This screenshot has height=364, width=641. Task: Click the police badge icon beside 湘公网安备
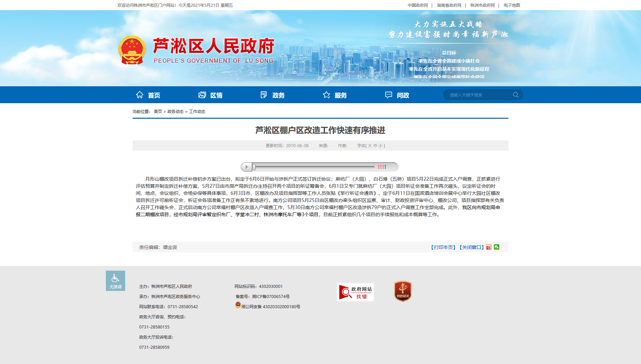238,305
